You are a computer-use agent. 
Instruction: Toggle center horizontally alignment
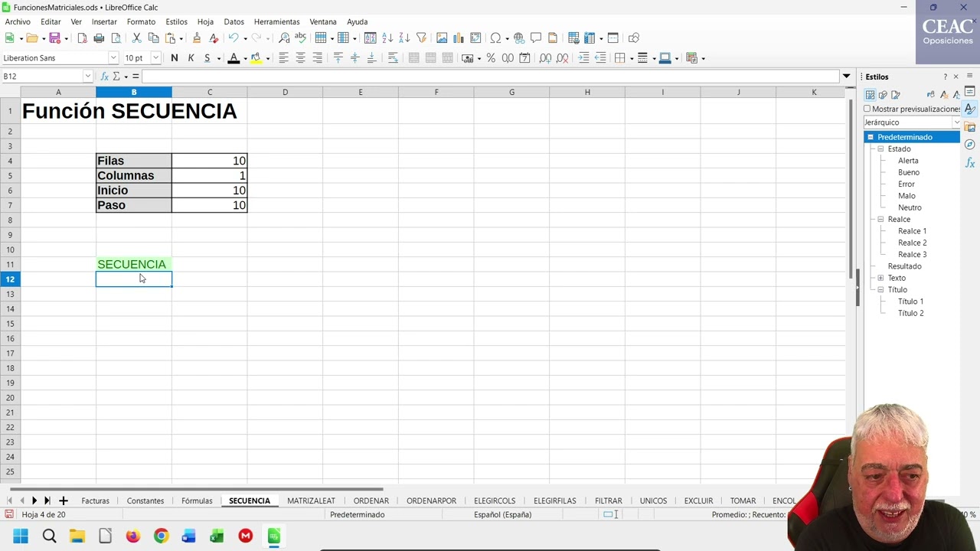(300, 57)
